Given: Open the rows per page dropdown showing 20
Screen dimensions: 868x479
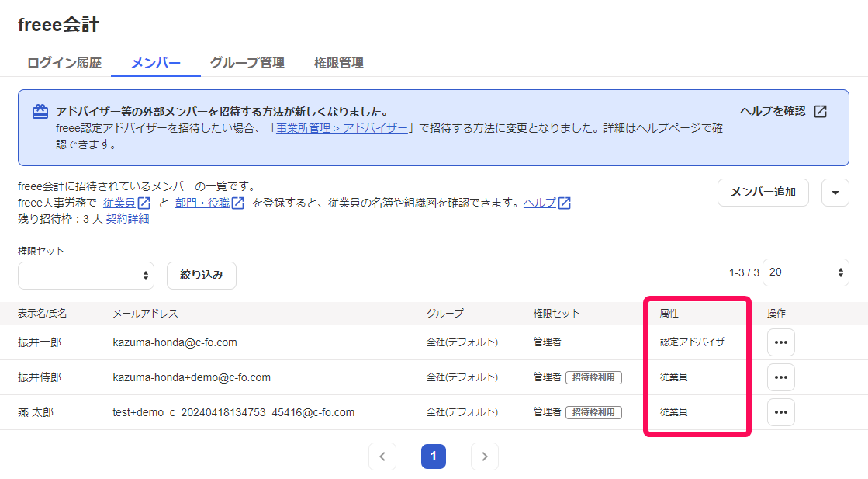Looking at the screenshot, I should click(805, 272).
